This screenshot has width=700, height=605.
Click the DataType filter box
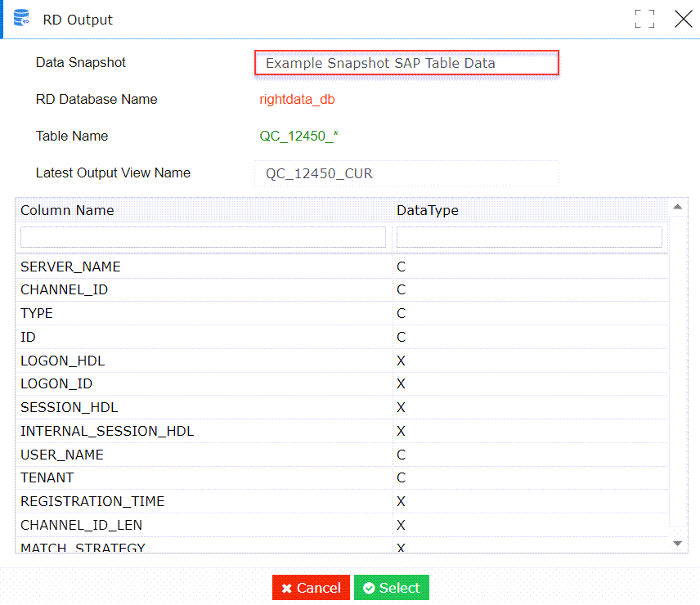tap(529, 236)
